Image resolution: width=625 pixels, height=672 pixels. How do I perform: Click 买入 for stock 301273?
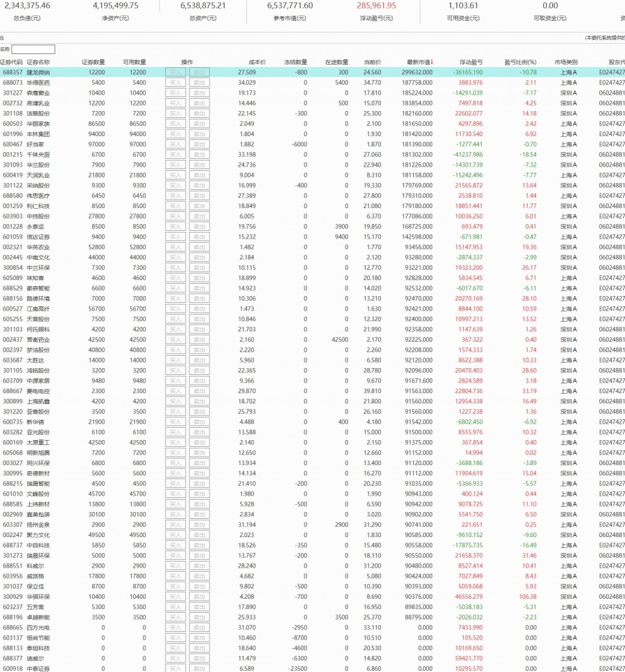[x=176, y=556]
